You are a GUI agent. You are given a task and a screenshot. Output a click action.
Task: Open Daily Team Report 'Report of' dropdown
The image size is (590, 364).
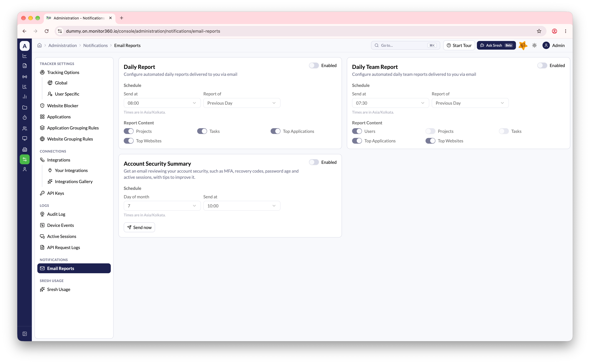[x=470, y=103]
